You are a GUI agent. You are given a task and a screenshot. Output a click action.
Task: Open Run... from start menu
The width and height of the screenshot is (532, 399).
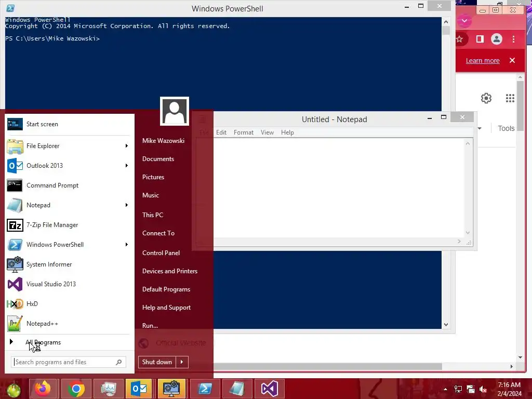coord(150,326)
